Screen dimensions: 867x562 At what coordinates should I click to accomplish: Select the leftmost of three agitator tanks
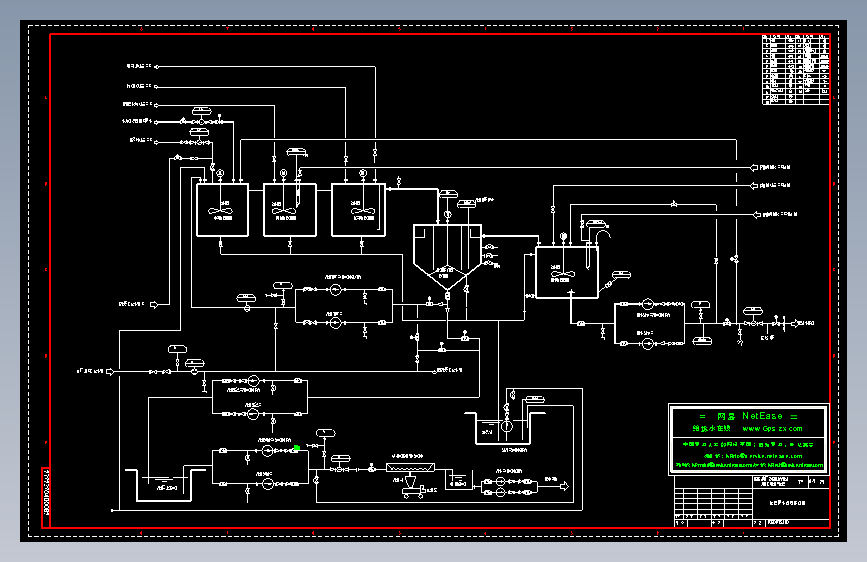(222, 210)
